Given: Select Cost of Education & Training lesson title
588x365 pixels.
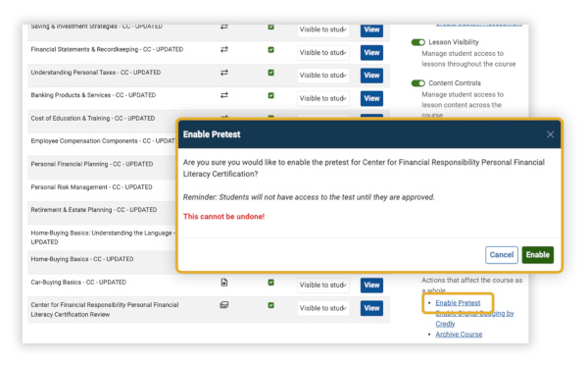Looking at the screenshot, I should pyautogui.click(x=93, y=119).
